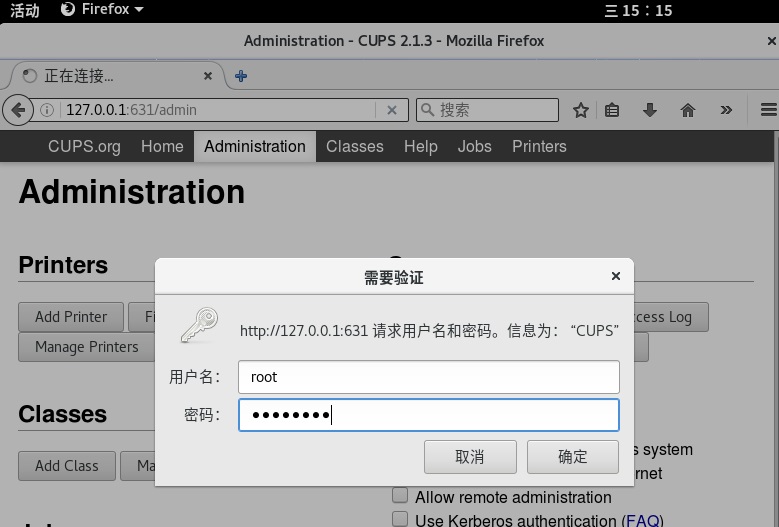Go to the Home tab
Image resolution: width=779 pixels, height=527 pixels.
[x=162, y=147]
